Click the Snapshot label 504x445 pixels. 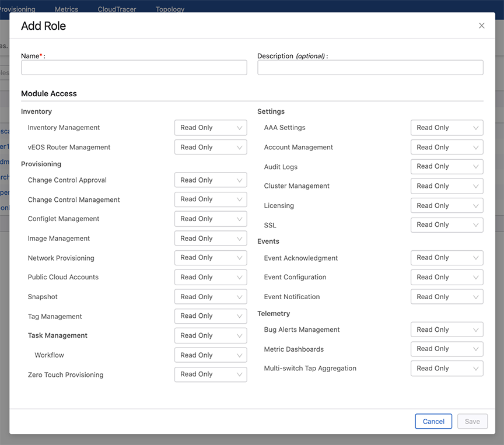coord(43,296)
